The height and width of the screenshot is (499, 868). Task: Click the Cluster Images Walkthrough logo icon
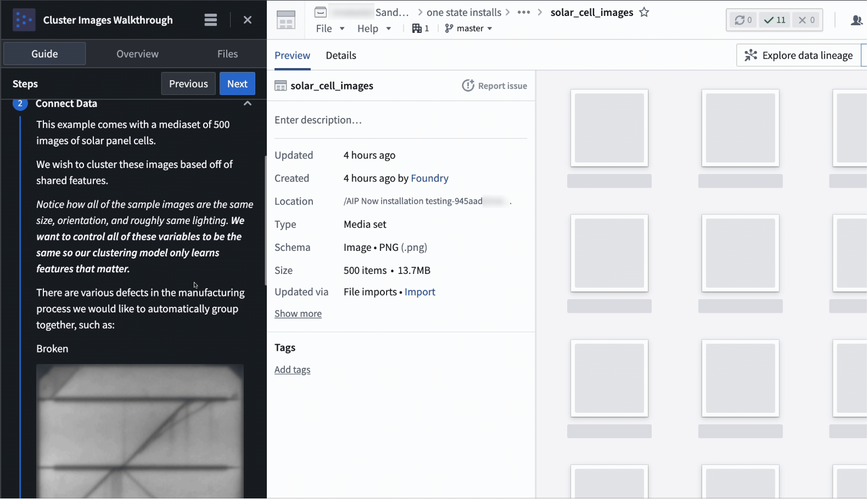(x=24, y=20)
